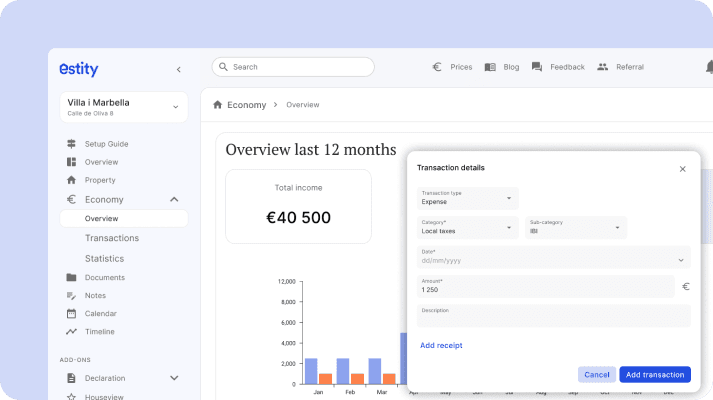This screenshot has height=400, width=713.
Task: Click the notifications bell icon
Action: point(696,67)
